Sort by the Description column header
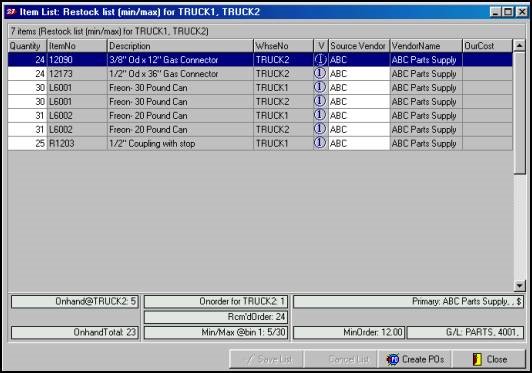The height and width of the screenshot is (373, 532). [180, 46]
